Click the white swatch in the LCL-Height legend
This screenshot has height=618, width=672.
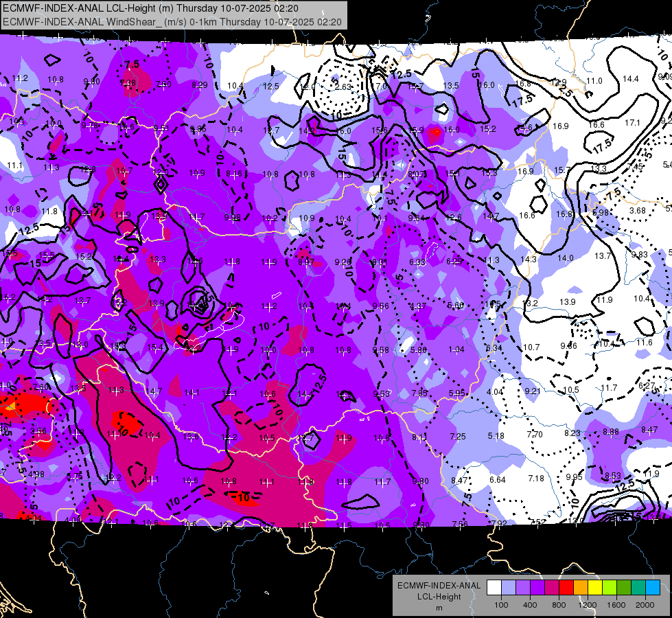[x=494, y=588]
